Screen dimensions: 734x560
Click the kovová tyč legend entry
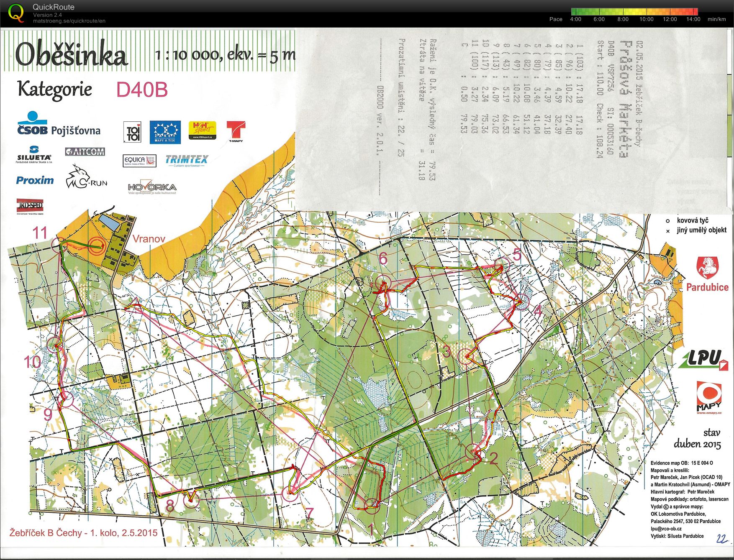tap(693, 220)
